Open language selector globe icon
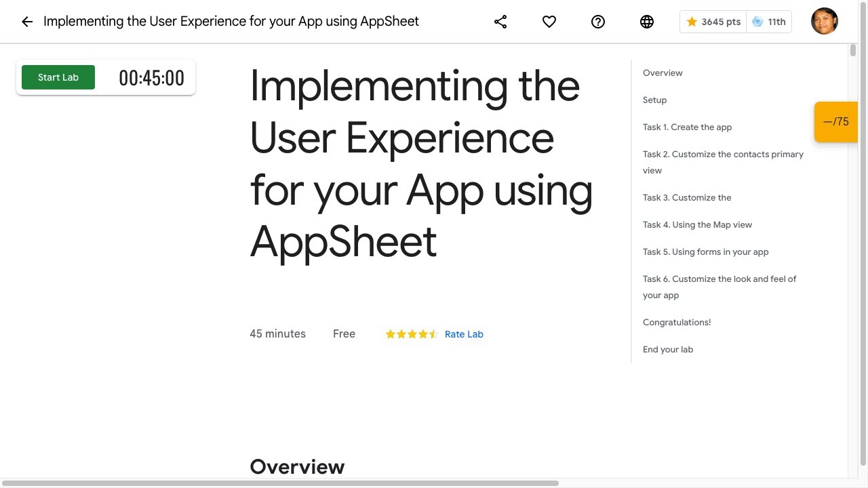The width and height of the screenshot is (868, 488). (647, 22)
